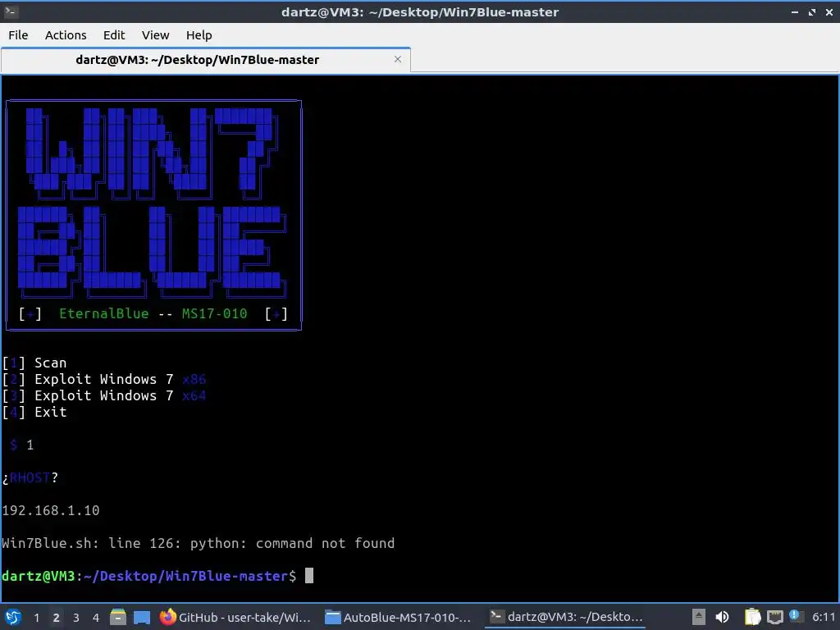Click the 'python: command not found' error line
This screenshot has height=630, width=840.
199,543
